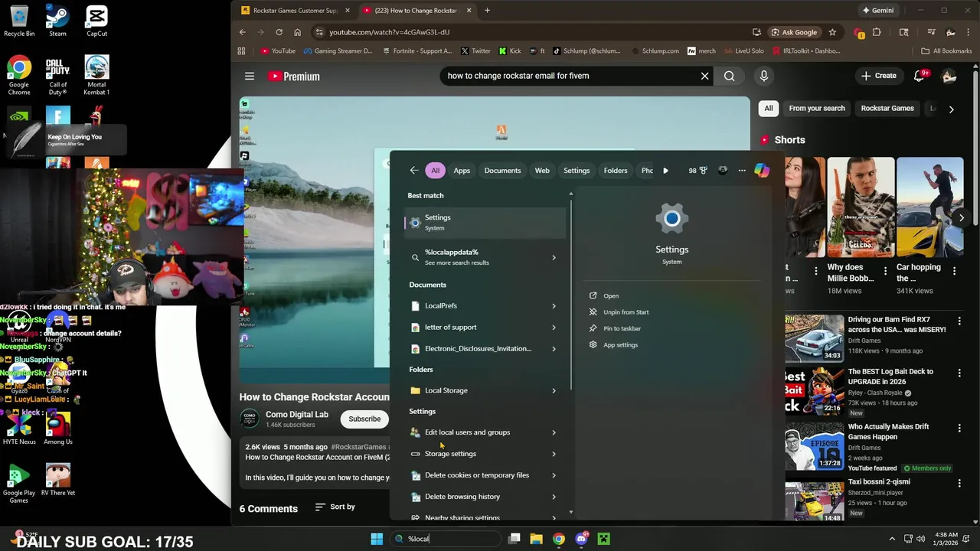
Task: Open Steam desktop shortcut
Action: [x=57, y=21]
